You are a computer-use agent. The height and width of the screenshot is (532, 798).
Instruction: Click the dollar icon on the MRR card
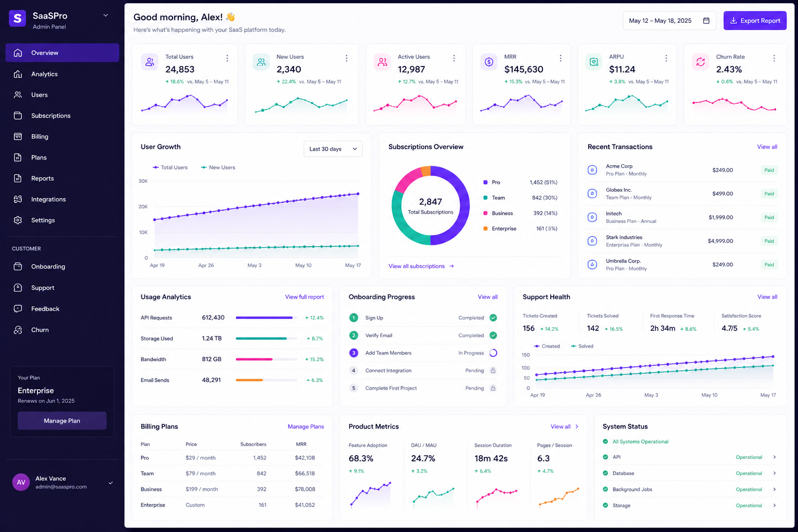pyautogui.click(x=489, y=62)
